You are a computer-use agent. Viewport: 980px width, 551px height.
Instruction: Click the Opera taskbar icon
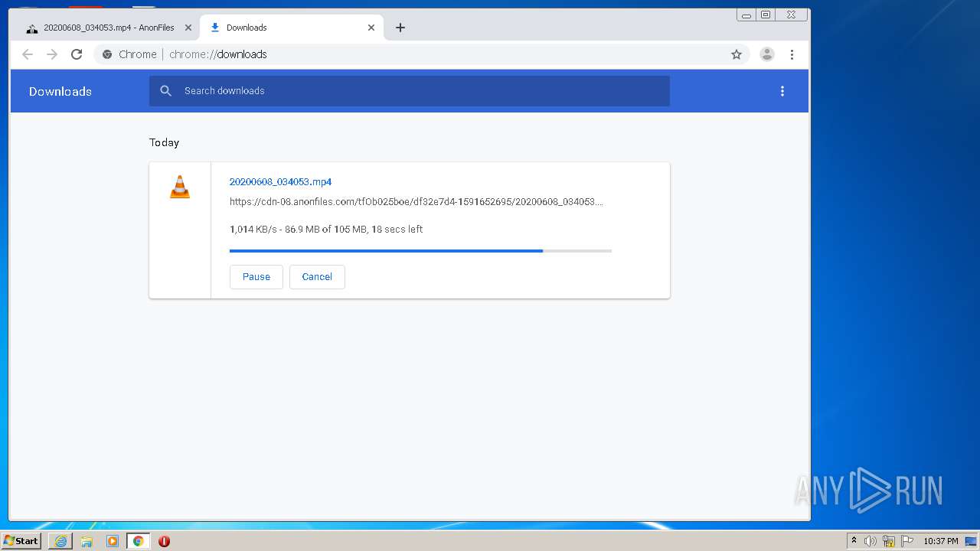pos(164,541)
